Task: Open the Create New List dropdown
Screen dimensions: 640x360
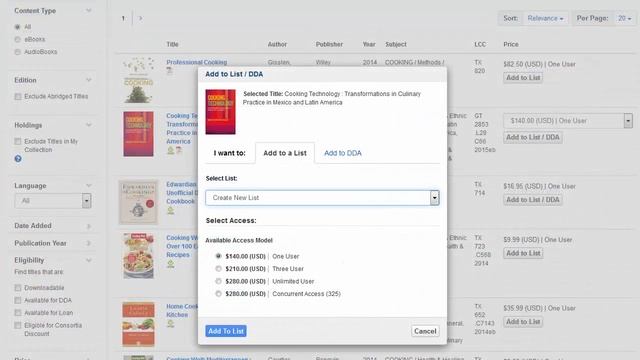Action: pos(322,198)
